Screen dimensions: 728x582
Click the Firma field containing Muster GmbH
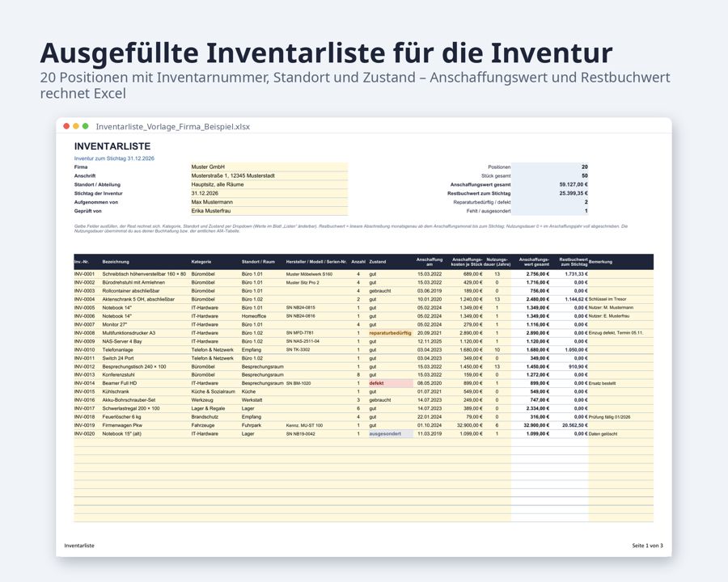coord(269,167)
